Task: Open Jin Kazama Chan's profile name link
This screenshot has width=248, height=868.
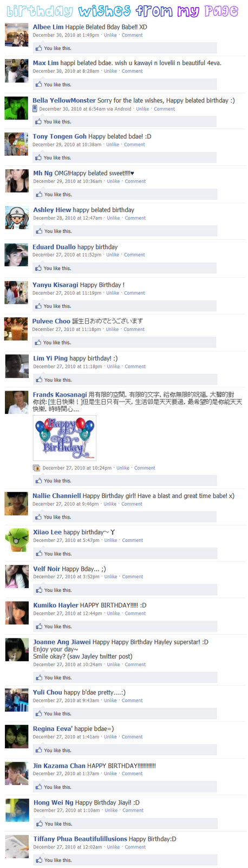Action: pos(59,766)
